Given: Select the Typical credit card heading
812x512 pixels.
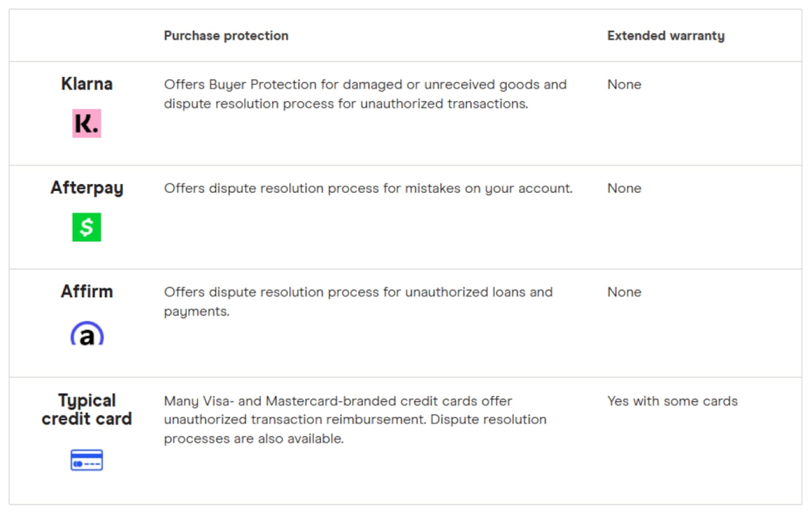Looking at the screenshot, I should 87,409.
